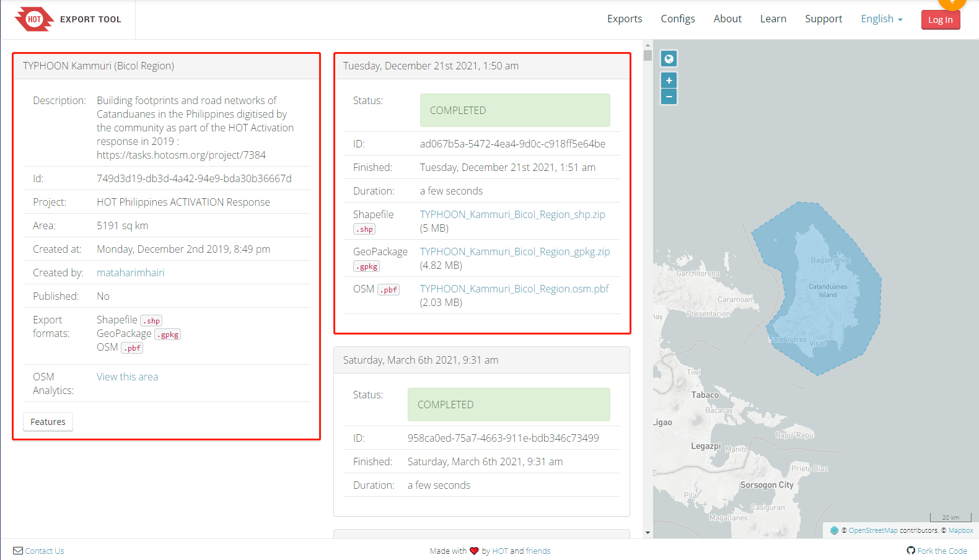
Task: Reset map view with globe icon
Action: [669, 59]
